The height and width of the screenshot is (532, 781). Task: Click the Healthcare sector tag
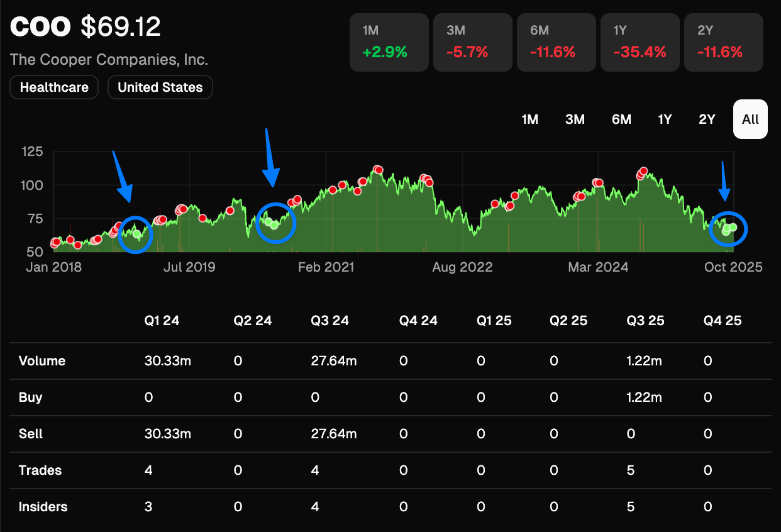(x=54, y=87)
